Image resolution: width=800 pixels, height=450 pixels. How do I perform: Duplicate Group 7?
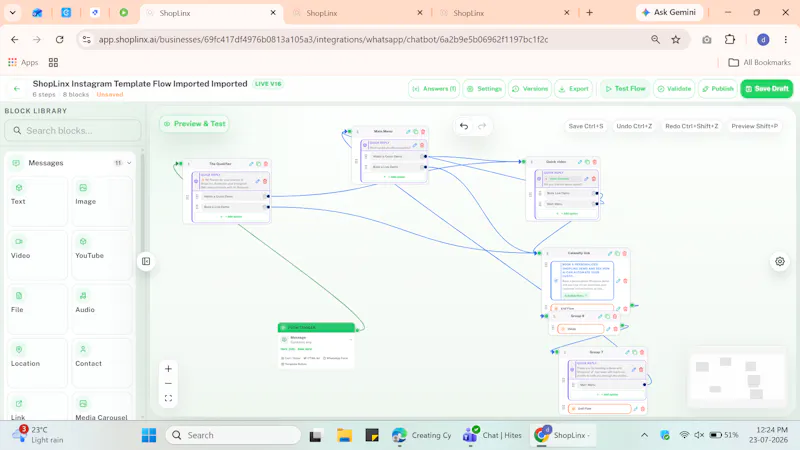(x=635, y=352)
